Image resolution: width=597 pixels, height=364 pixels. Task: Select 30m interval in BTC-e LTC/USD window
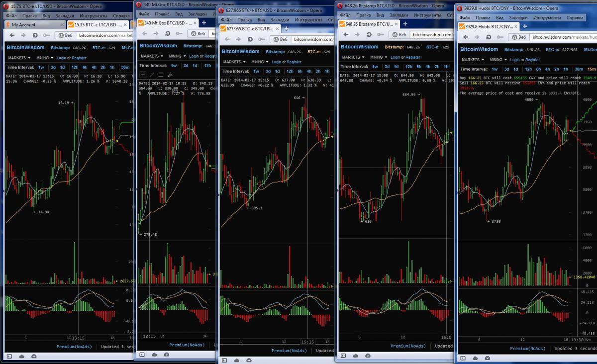[125, 67]
